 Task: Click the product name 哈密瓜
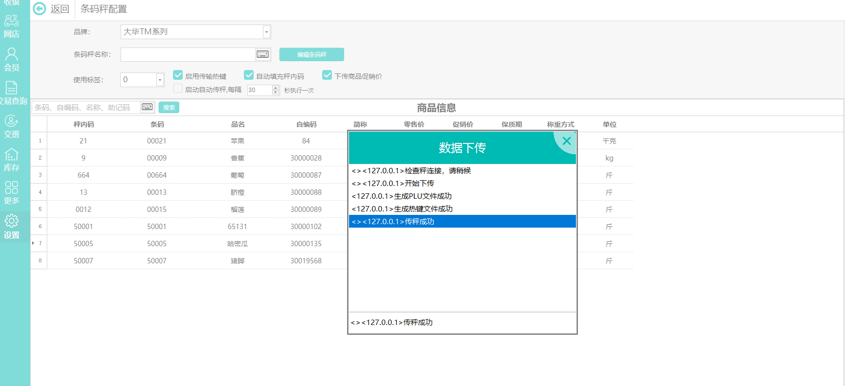click(x=238, y=244)
